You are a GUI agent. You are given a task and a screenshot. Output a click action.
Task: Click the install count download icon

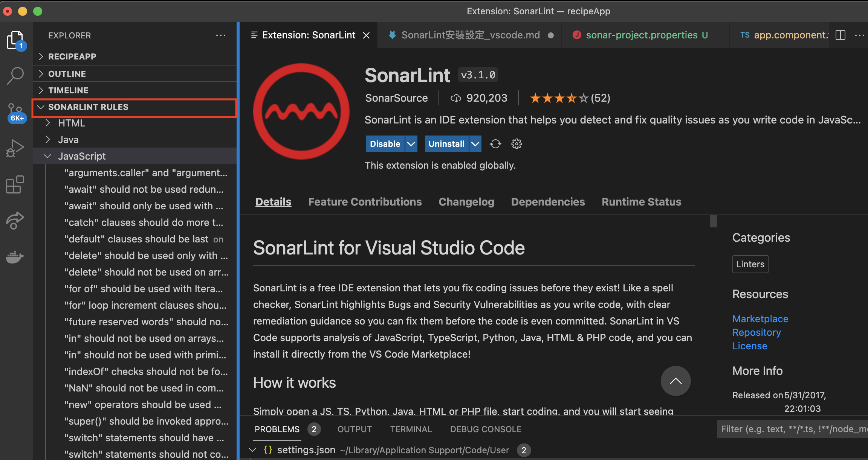(x=456, y=98)
